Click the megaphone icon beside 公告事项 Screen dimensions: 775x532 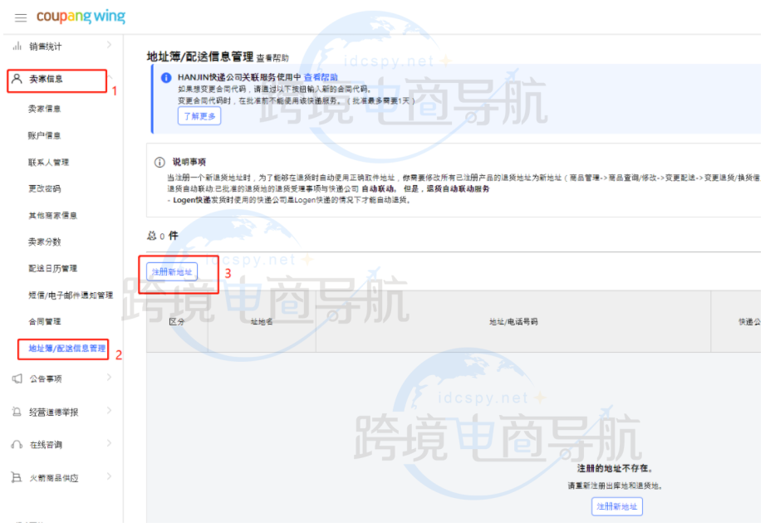pyautogui.click(x=17, y=378)
